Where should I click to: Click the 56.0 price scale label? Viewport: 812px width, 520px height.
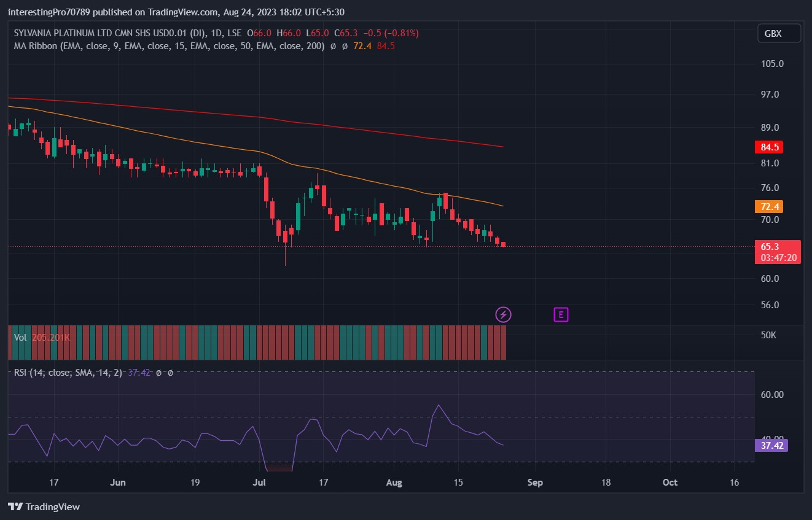tap(770, 305)
